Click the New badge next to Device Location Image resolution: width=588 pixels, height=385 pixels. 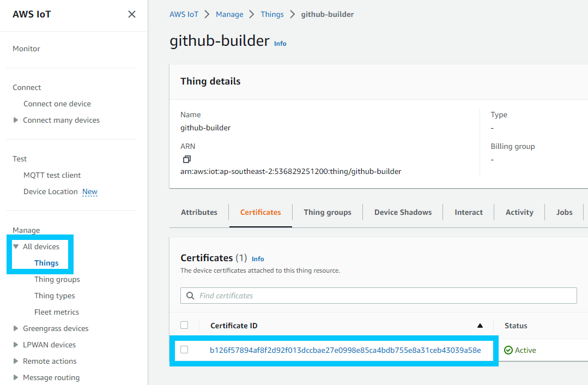pyautogui.click(x=89, y=191)
